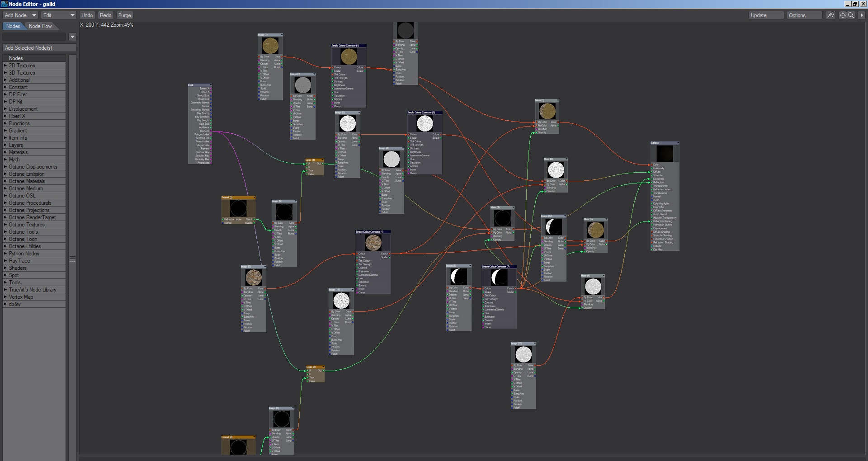Select the Nodes tab

pos(13,26)
